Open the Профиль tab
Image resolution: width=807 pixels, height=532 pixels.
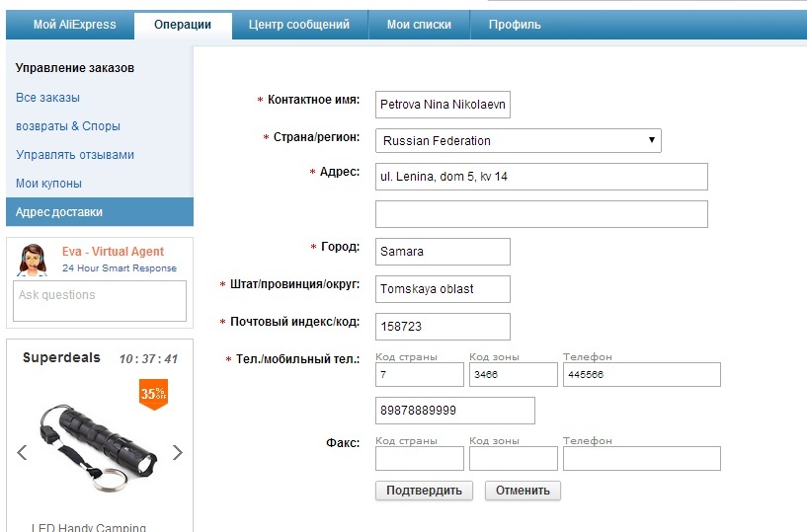click(x=515, y=25)
